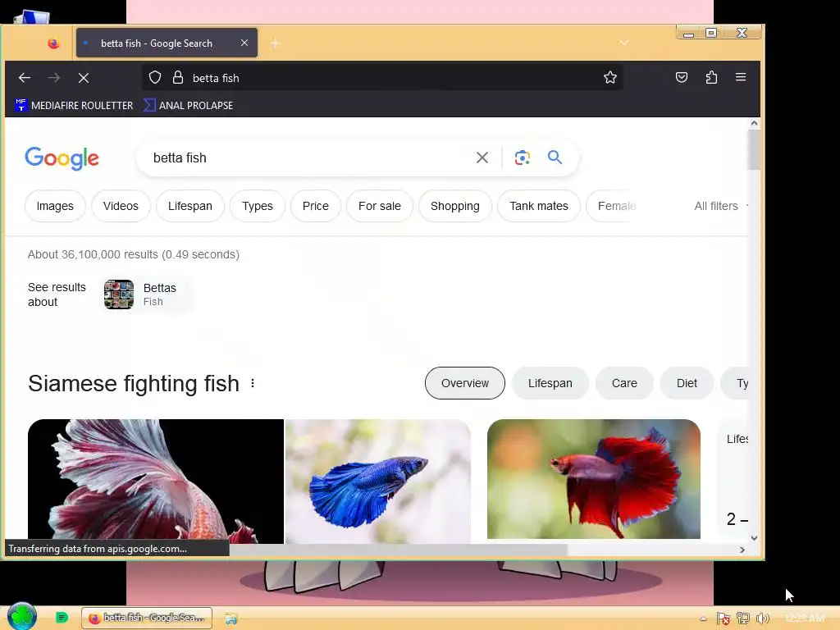Open the green chat taskbar icon
Image resolution: width=840 pixels, height=630 pixels.
[62, 618]
